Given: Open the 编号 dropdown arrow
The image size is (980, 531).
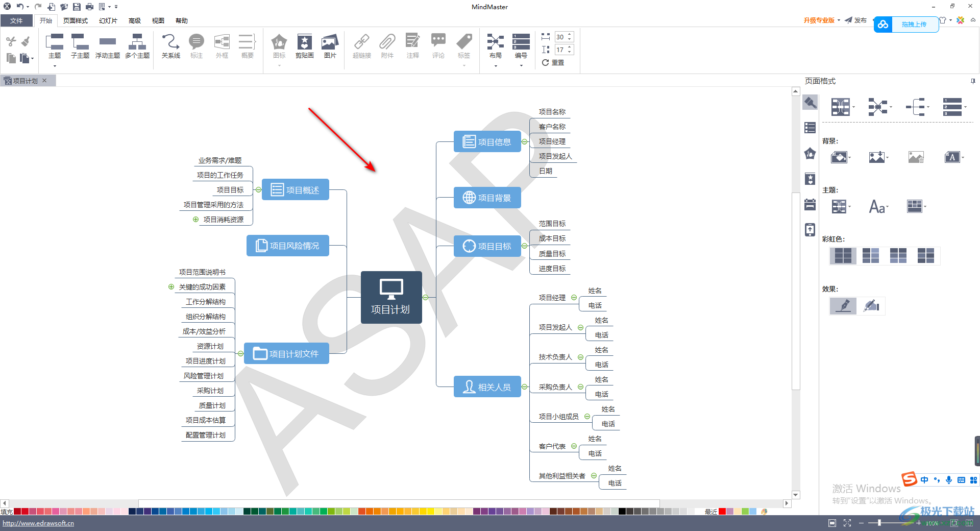Looking at the screenshot, I should (x=521, y=66).
